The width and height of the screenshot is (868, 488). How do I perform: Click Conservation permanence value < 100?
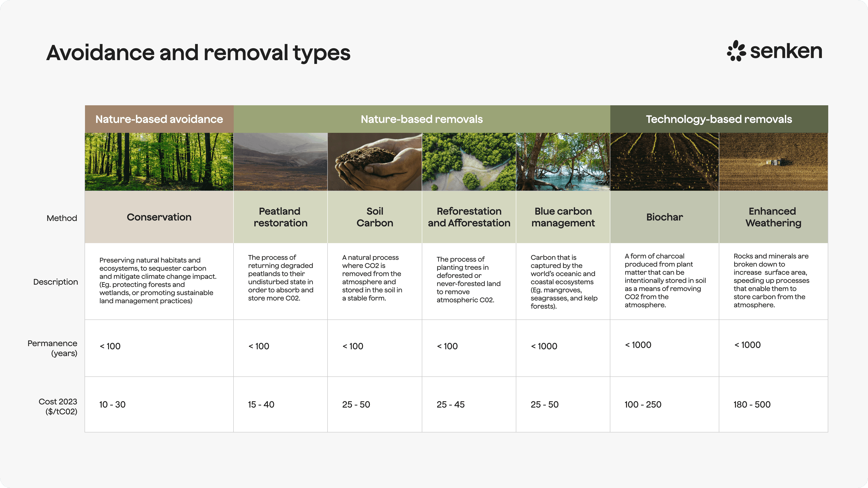tap(110, 346)
